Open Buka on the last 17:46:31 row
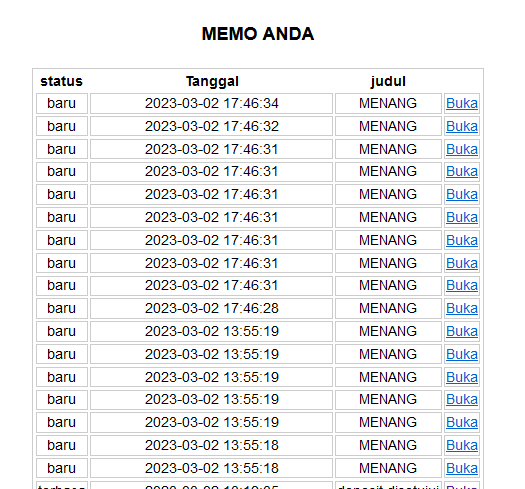This screenshot has height=489, width=525. click(x=462, y=286)
